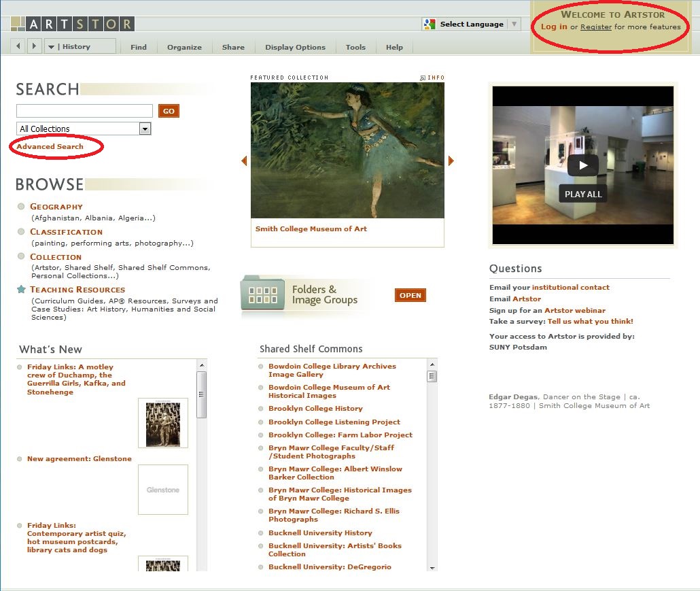Click Shared Shelf Commons scroll up arrow
The width and height of the screenshot is (700, 591).
point(432,365)
